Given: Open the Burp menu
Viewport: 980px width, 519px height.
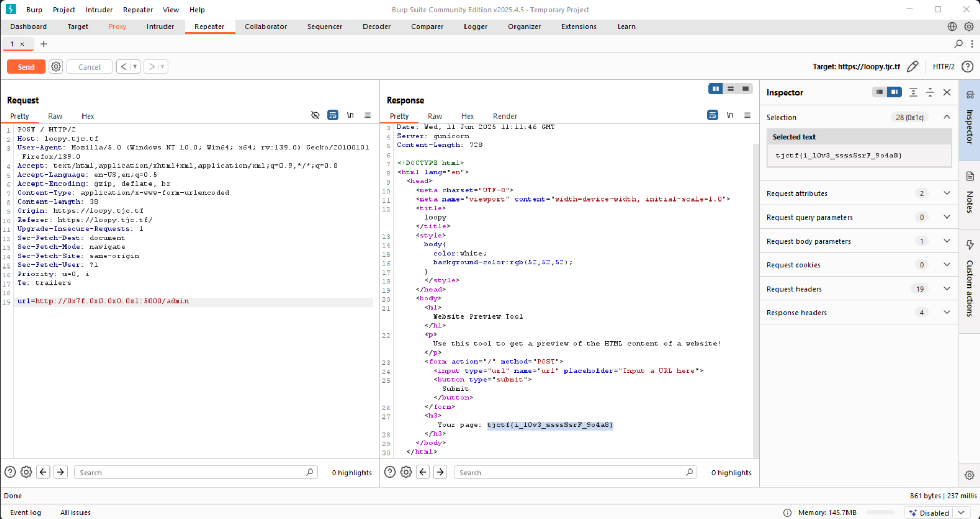Looking at the screenshot, I should coord(34,10).
